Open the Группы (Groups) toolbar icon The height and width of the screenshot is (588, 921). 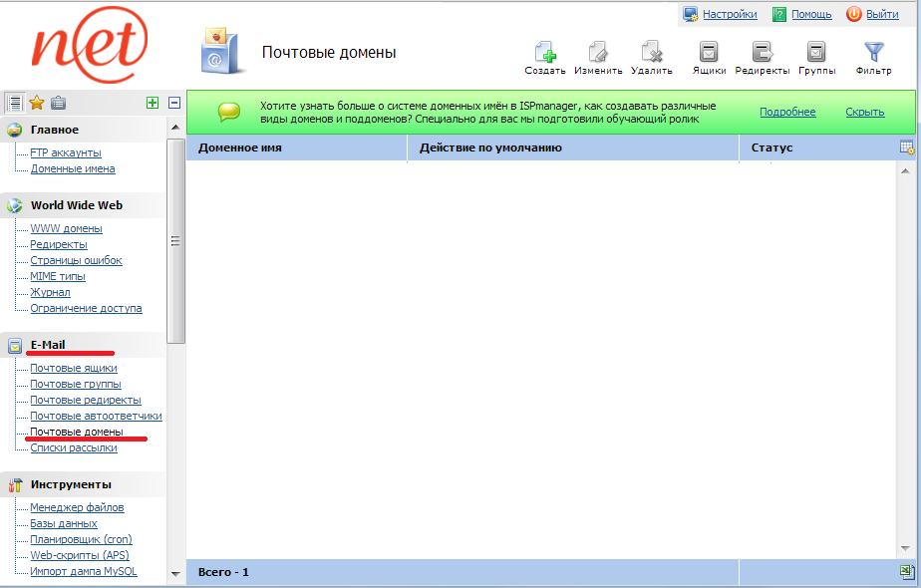click(x=816, y=54)
